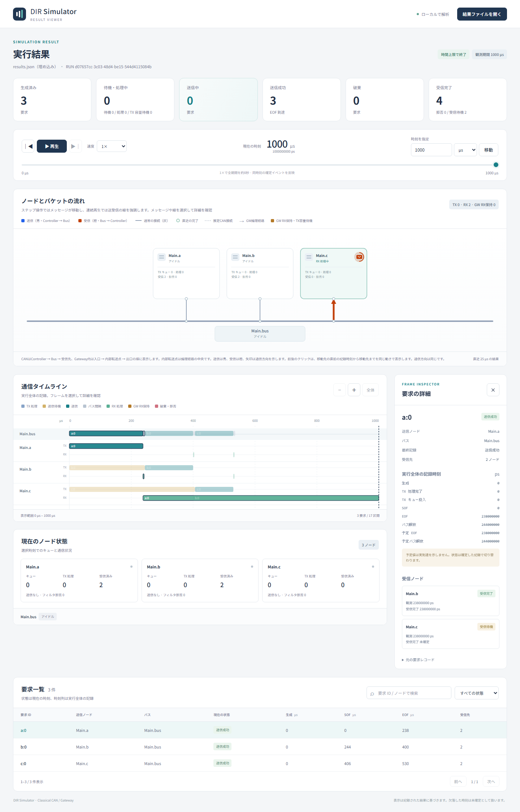520x812 pixels.
Task: Open the playback speed 1× dropdown
Action: [112, 146]
